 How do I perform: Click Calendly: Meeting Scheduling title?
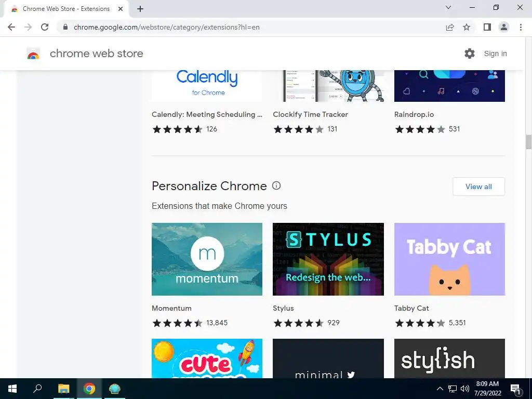207,114
